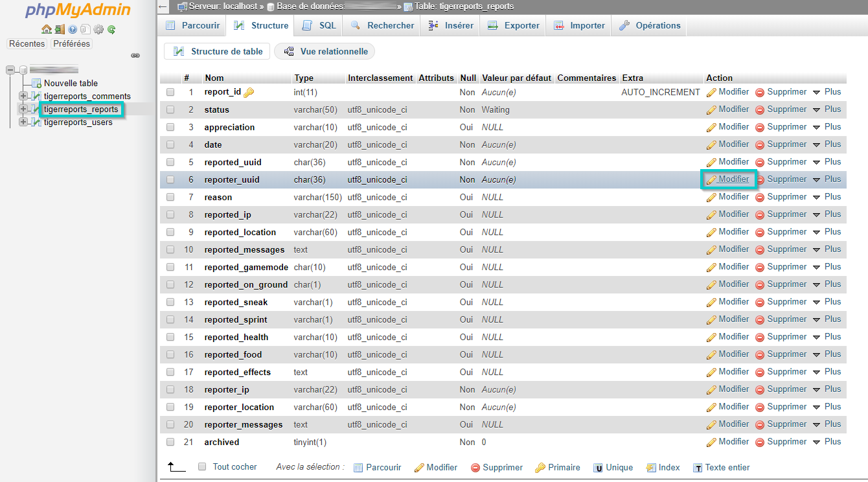The height and width of the screenshot is (482, 868).
Task: Click the up arrow next to Tout cocher
Action: pyautogui.click(x=176, y=466)
